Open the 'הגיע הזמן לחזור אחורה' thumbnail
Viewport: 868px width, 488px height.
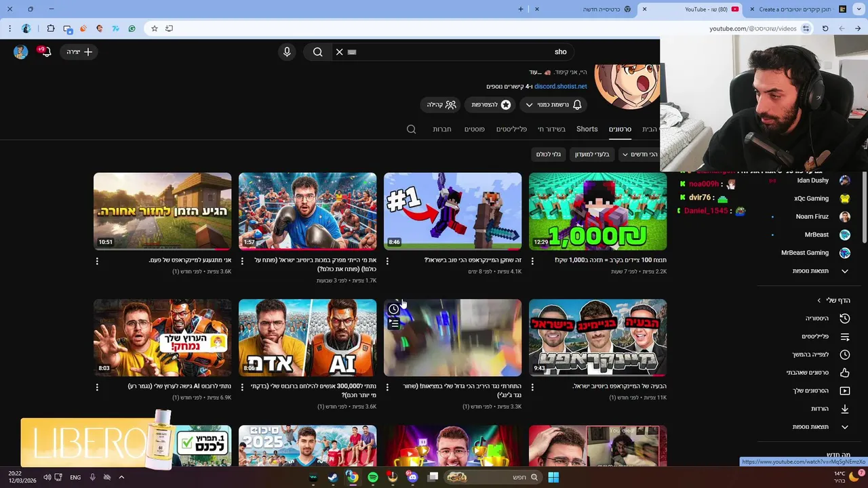coord(163,211)
